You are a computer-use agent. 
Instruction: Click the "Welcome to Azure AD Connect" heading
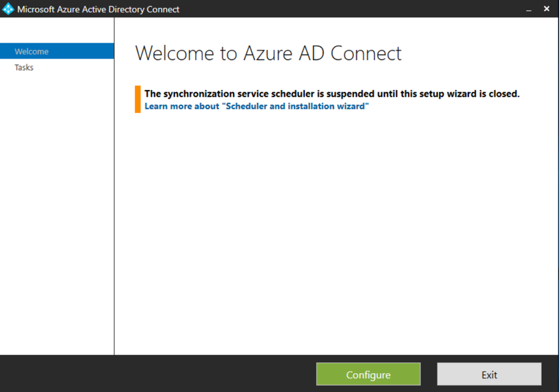pos(268,54)
